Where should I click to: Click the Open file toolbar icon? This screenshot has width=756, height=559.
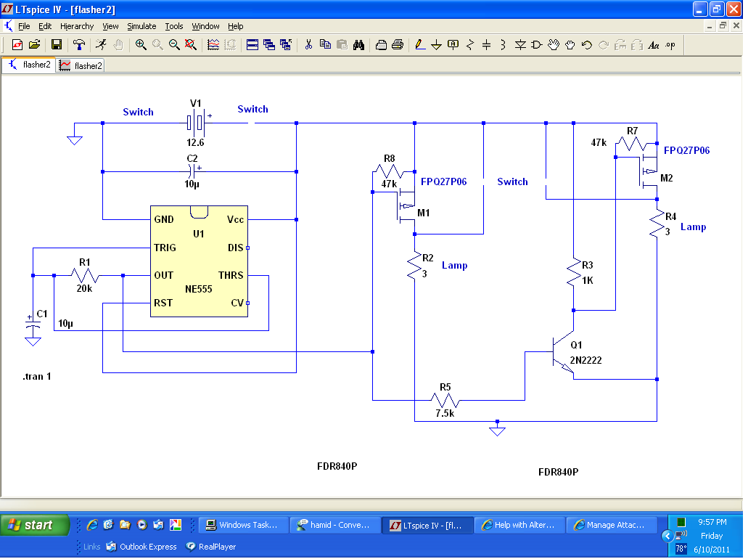tap(34, 45)
